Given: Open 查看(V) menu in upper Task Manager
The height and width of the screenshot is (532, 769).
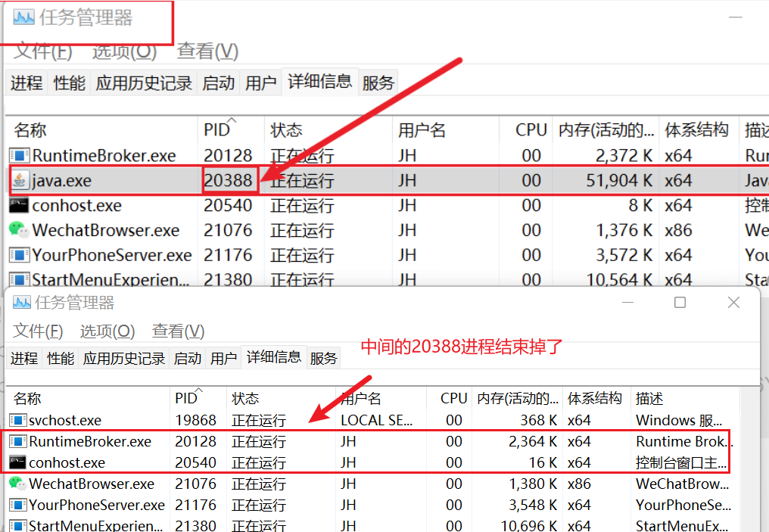Looking at the screenshot, I should (207, 51).
